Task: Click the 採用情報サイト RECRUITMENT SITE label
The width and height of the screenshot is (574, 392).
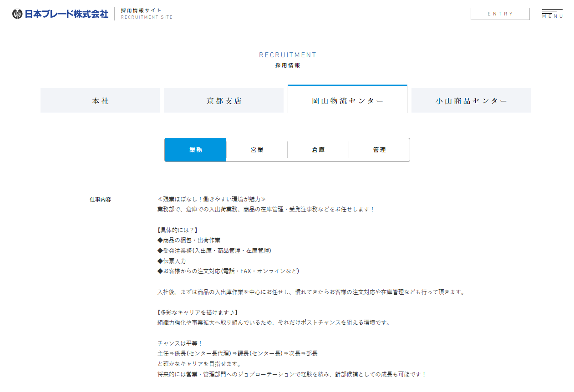Action: coord(147,14)
